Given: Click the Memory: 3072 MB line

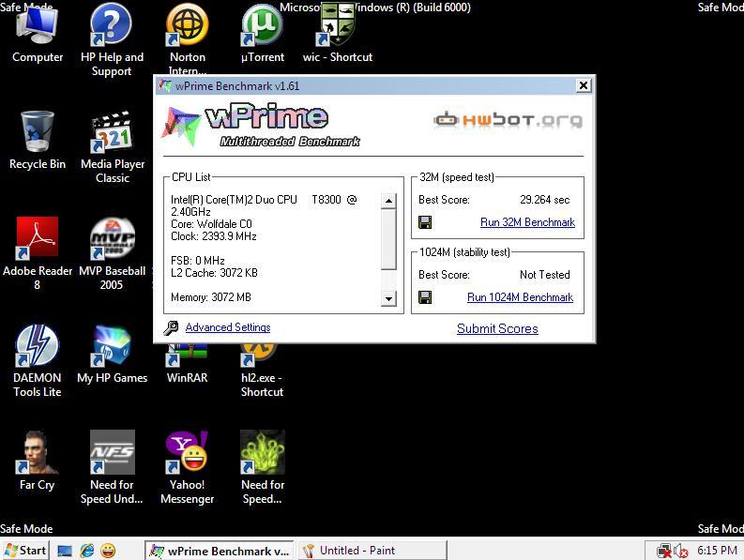Looking at the screenshot, I should [211, 297].
